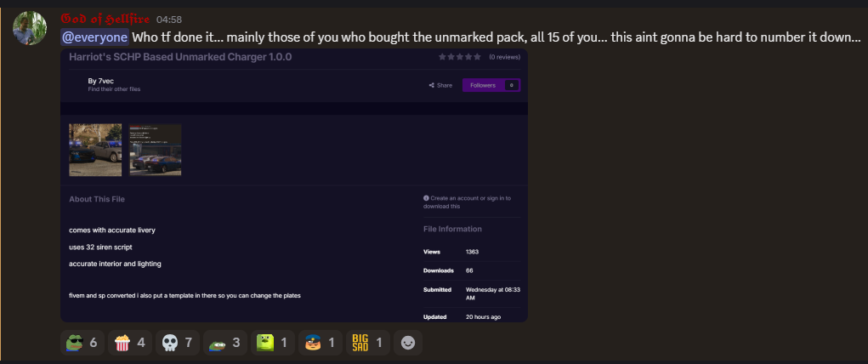Click the @everyone mention
Viewport: 868px width, 364px height.
coord(94,37)
